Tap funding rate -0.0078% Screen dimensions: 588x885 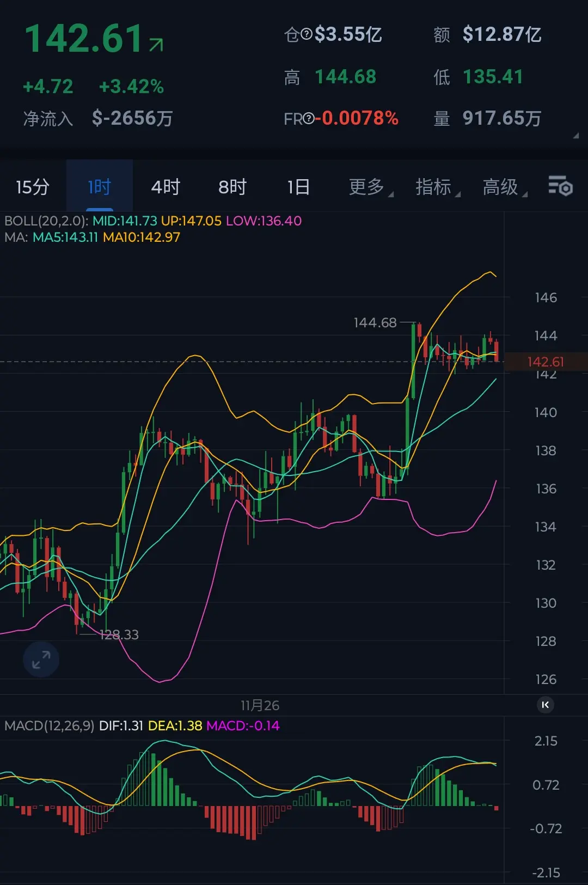(x=357, y=118)
